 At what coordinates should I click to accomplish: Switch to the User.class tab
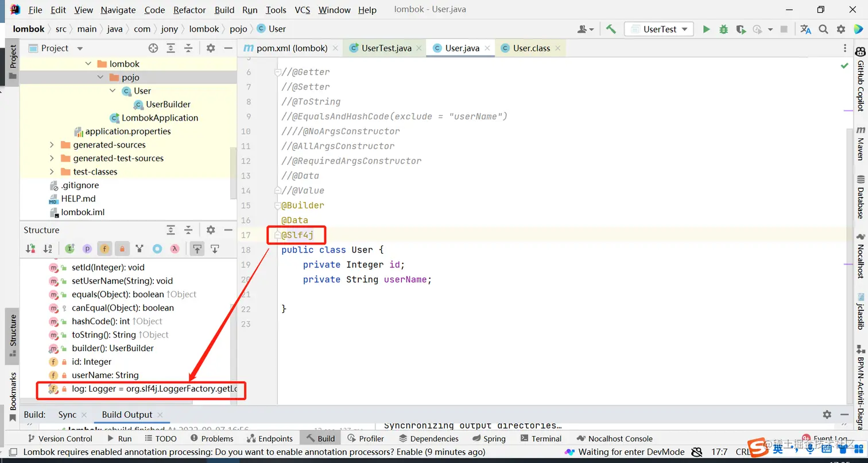pyautogui.click(x=530, y=48)
